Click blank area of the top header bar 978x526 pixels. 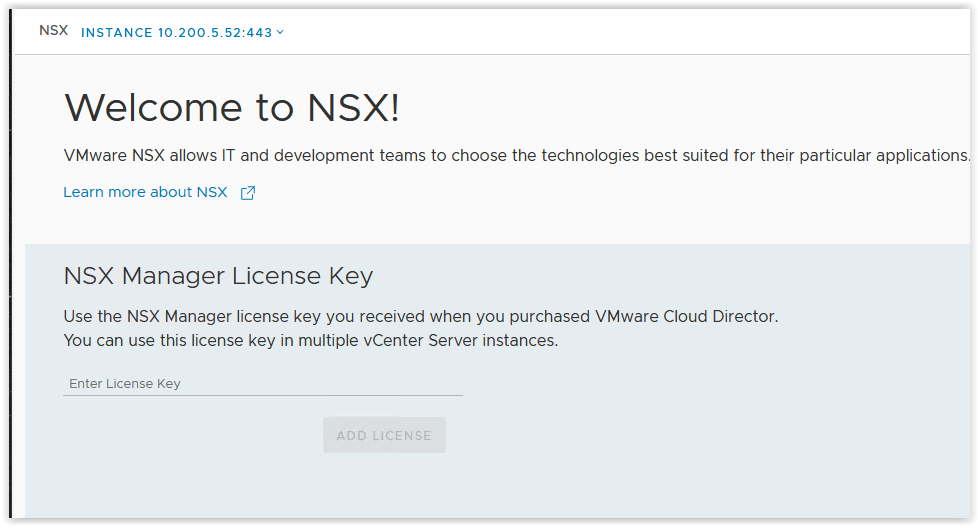[624, 32]
